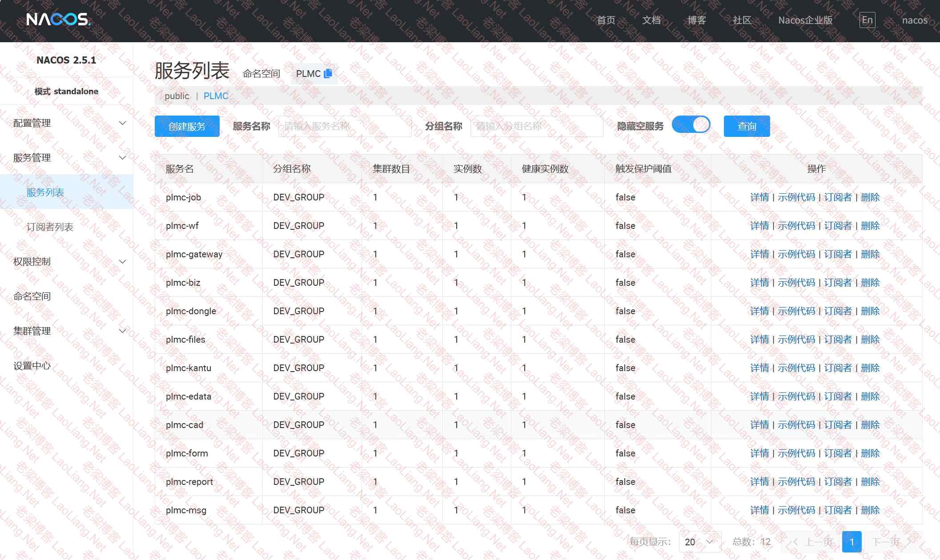Expand the 集群管理 menu chevron
Image resolution: width=940 pixels, height=560 pixels.
tap(123, 331)
